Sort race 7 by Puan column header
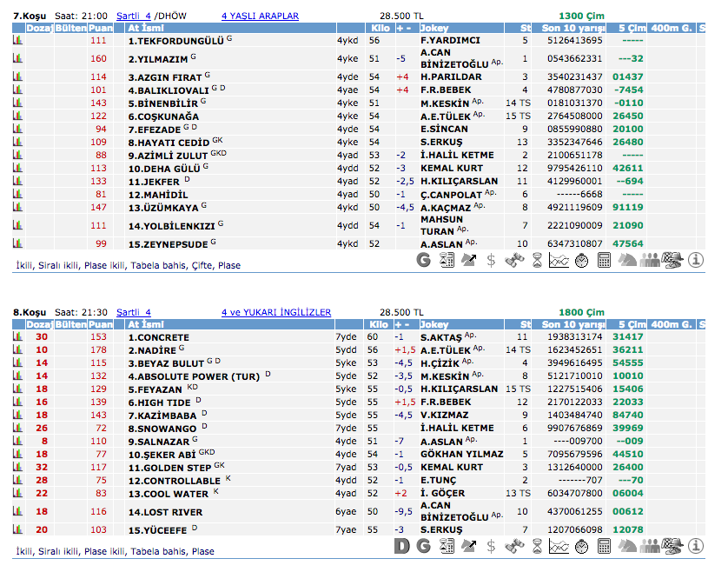 point(101,29)
